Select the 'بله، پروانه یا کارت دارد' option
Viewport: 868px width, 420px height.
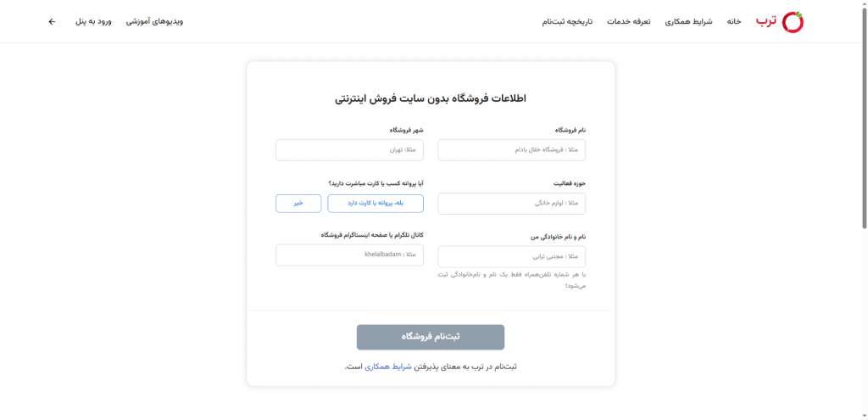point(376,204)
